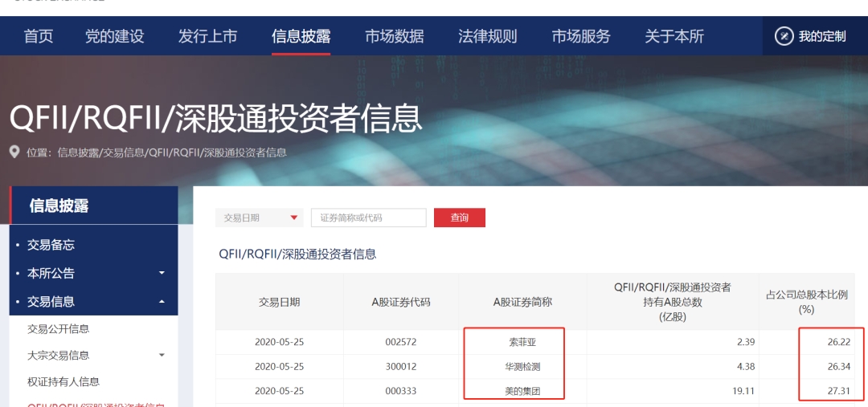This screenshot has height=407, width=868.
Task: Click the A股证券代码 column header
Action: tap(401, 302)
